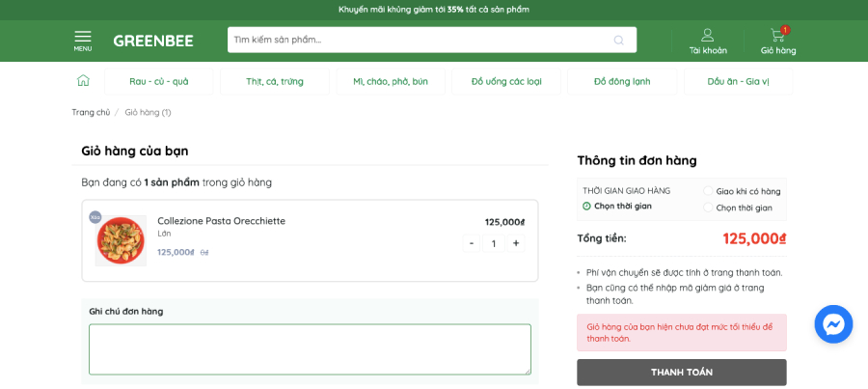Open the Đồ uống các loại category
Image resolution: width=868 pixels, height=389 pixels.
(x=506, y=81)
